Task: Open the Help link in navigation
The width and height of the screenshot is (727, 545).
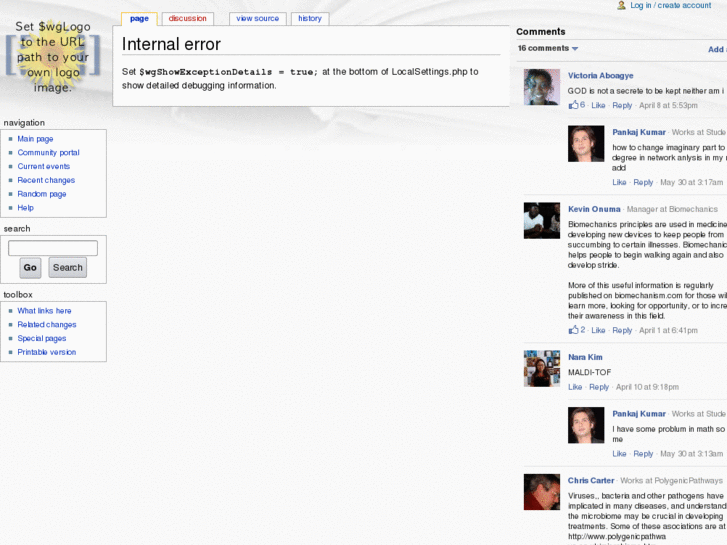Action: 26,208
